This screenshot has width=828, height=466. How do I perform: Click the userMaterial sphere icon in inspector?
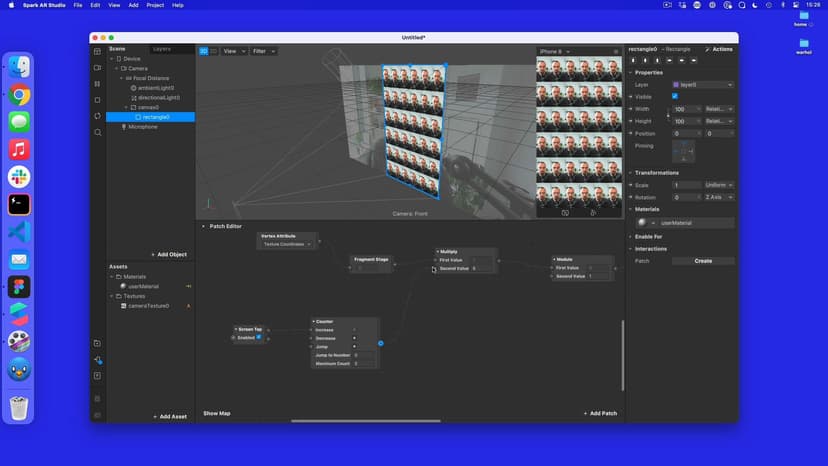pyautogui.click(x=642, y=223)
